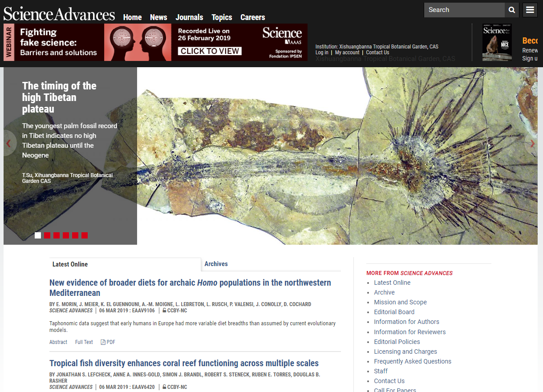
Task: Click the Log in link
Action: point(322,53)
